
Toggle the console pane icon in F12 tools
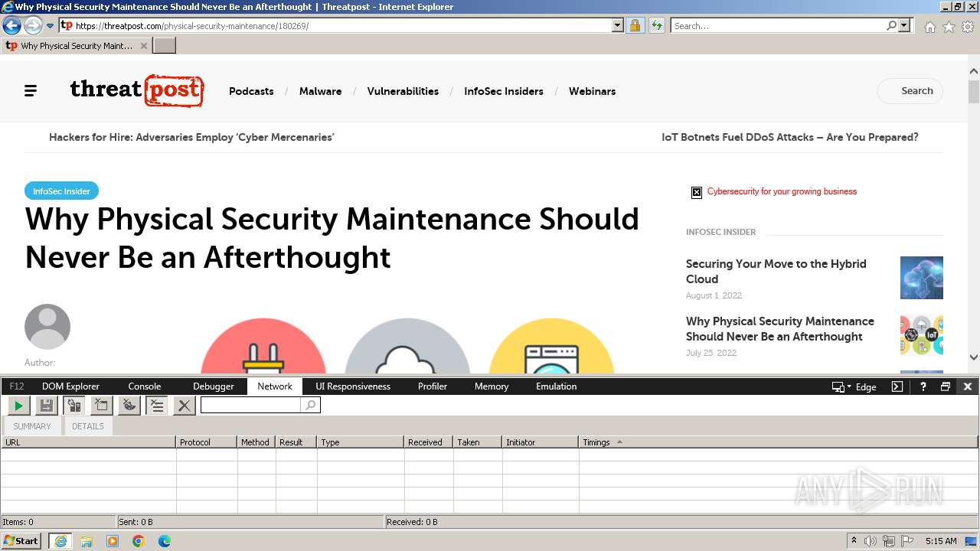coord(897,386)
